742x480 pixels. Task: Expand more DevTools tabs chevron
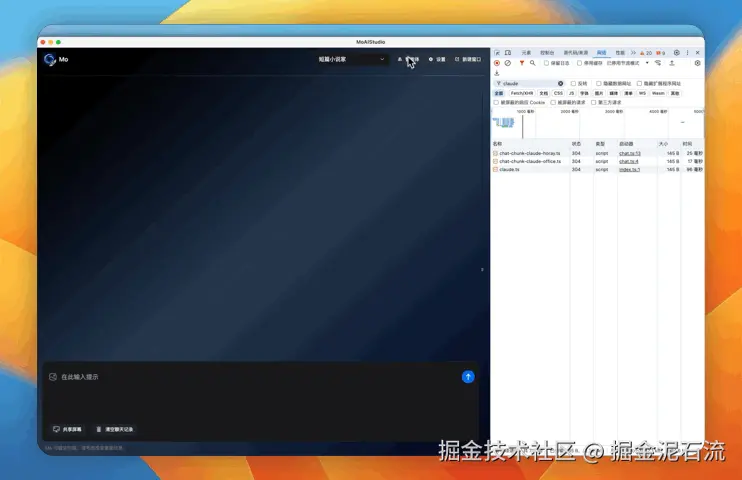(x=633, y=53)
